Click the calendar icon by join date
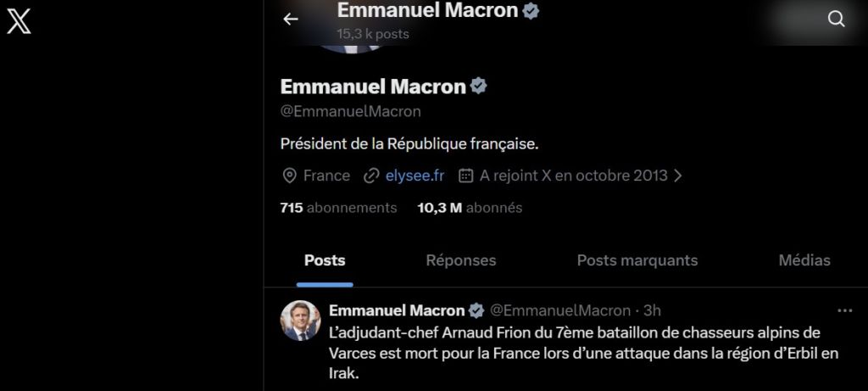 (465, 176)
